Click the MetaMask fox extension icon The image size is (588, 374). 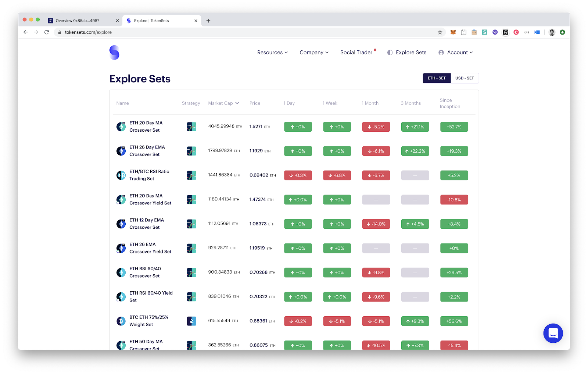pos(453,32)
